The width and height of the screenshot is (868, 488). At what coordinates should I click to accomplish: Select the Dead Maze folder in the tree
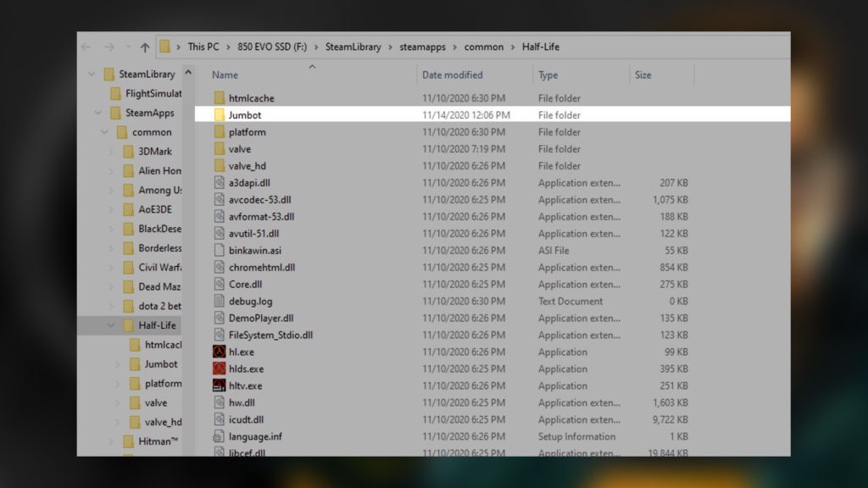(x=159, y=286)
